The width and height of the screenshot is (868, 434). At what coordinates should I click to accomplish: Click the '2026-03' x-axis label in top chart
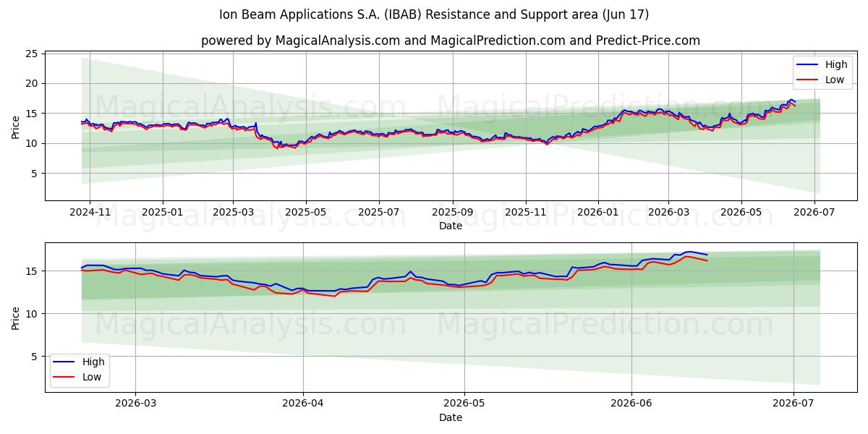point(668,213)
